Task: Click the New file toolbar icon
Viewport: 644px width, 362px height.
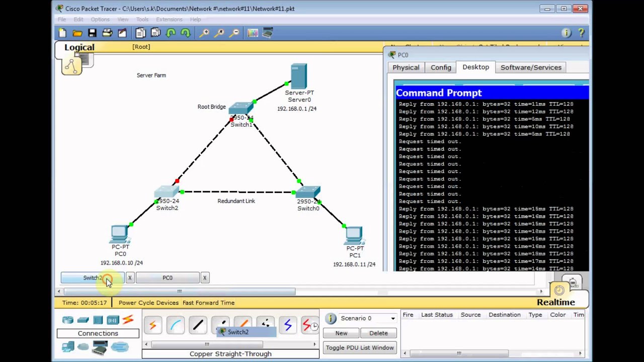Action: coord(62,33)
